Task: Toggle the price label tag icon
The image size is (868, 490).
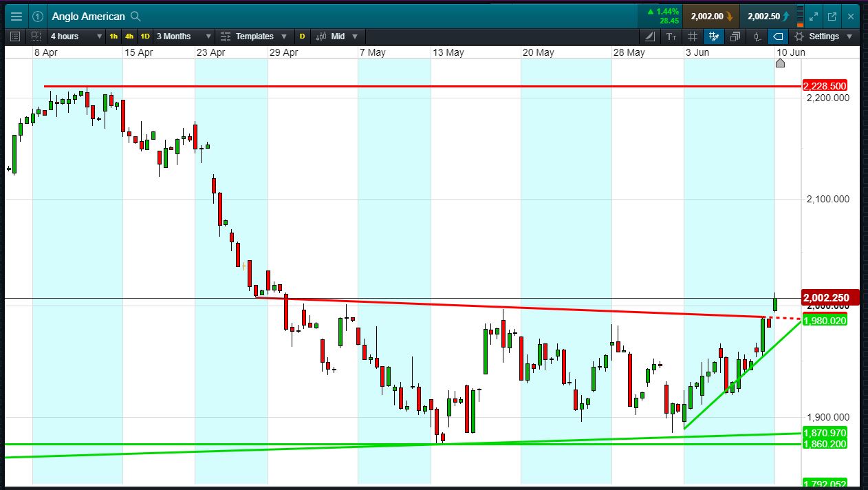Action: click(778, 36)
